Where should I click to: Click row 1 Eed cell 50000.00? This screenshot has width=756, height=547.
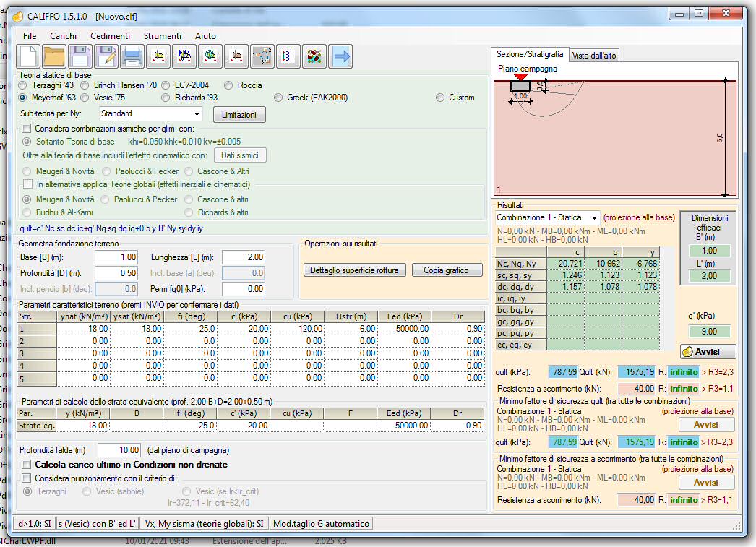pyautogui.click(x=404, y=329)
